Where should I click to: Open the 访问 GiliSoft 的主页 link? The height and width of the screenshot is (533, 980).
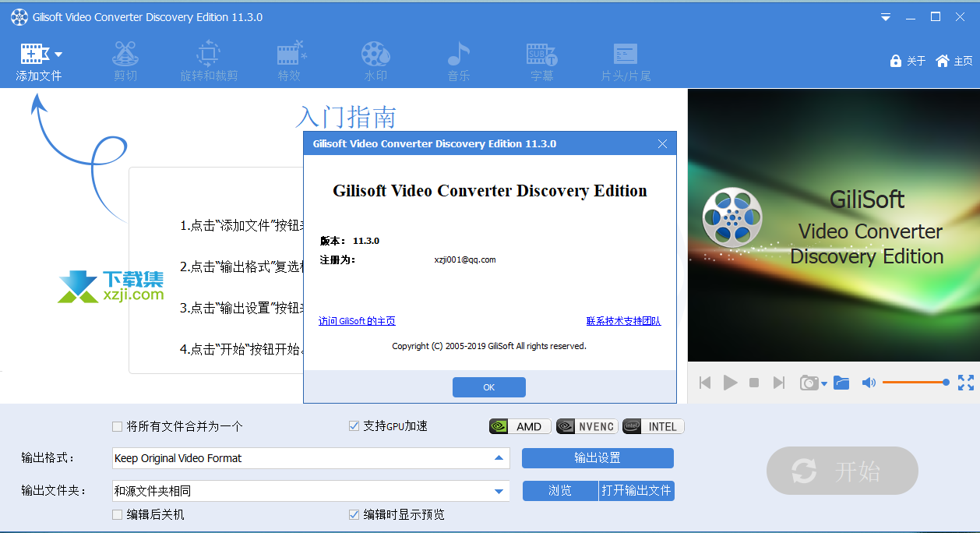[357, 321]
